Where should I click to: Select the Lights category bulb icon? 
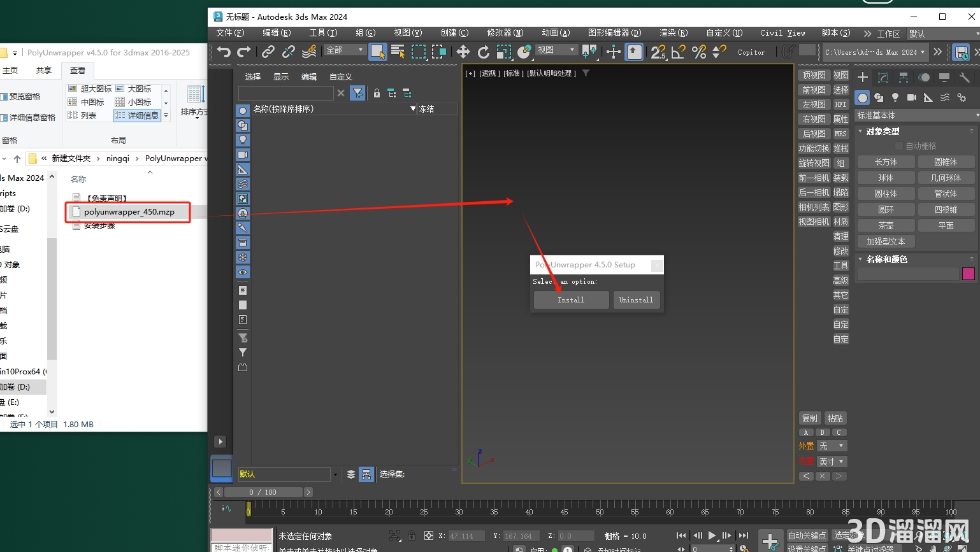pyautogui.click(x=895, y=97)
